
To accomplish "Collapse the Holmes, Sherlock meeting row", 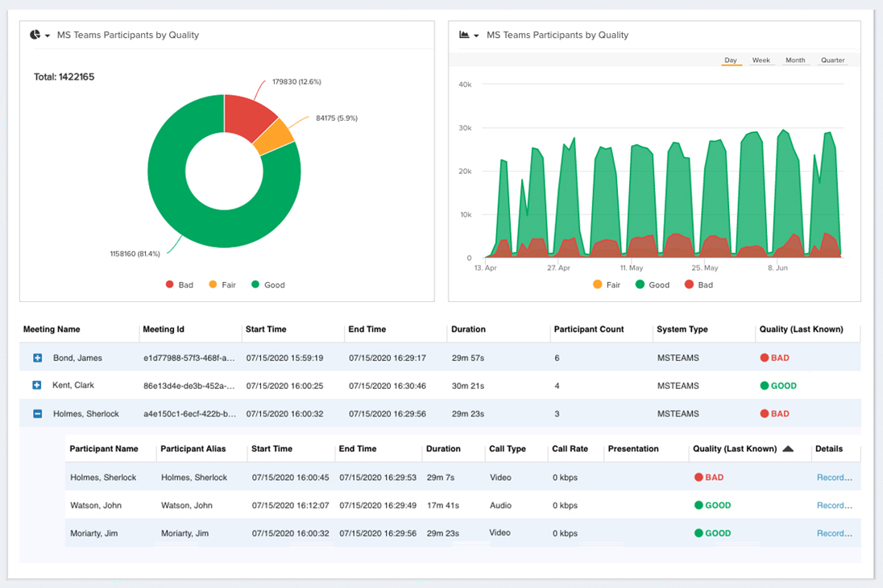I will click(x=38, y=414).
